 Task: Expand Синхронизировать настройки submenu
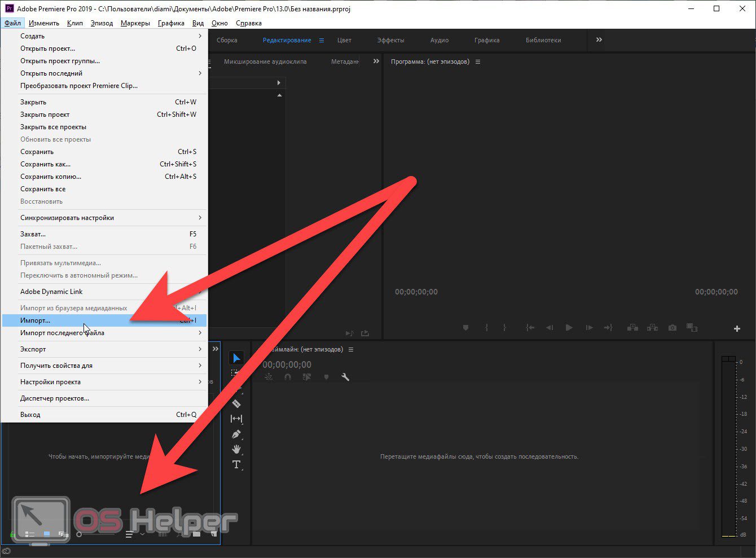pyautogui.click(x=104, y=218)
